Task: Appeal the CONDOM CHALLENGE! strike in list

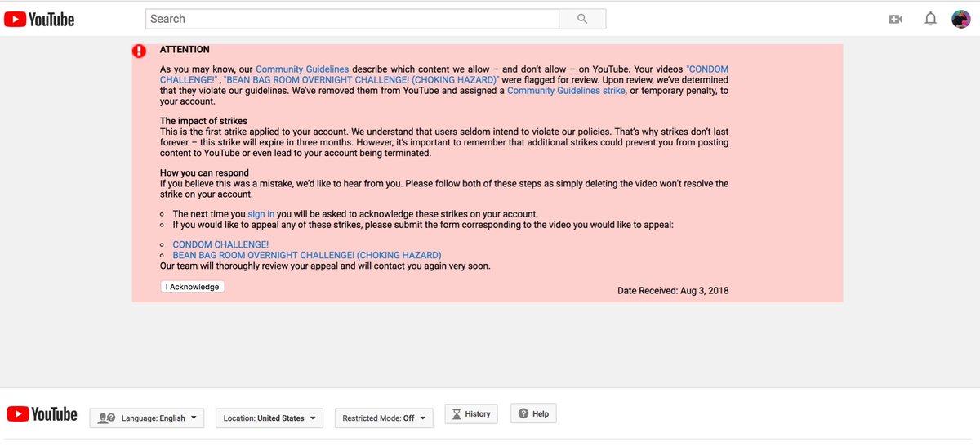Action: point(220,244)
